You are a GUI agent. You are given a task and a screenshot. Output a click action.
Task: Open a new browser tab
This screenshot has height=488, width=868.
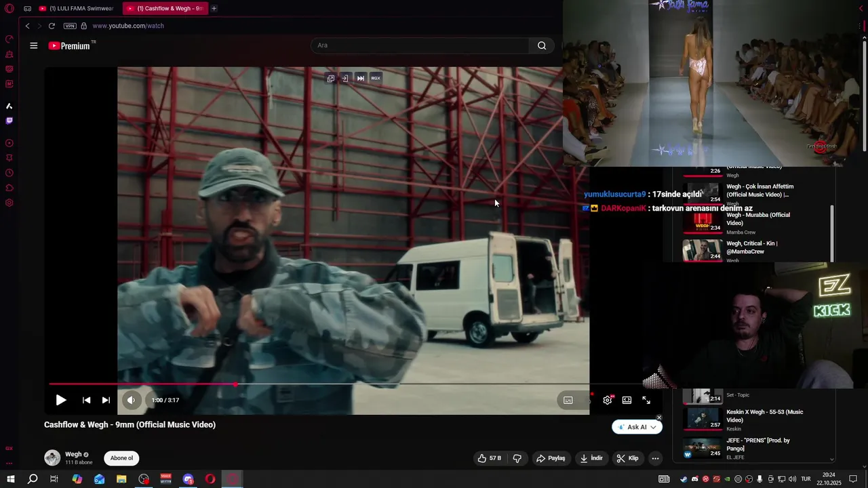214,9
